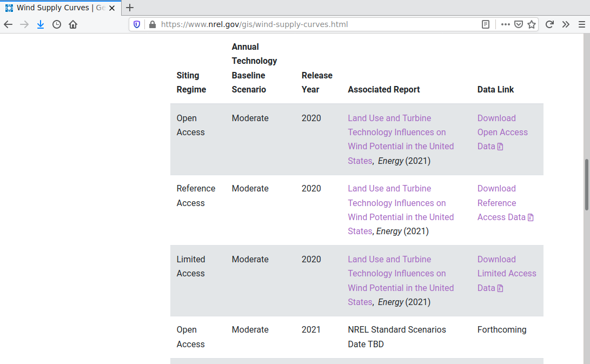The width and height of the screenshot is (590, 364).
Task: Click the browser back arrow
Action: 8,24
